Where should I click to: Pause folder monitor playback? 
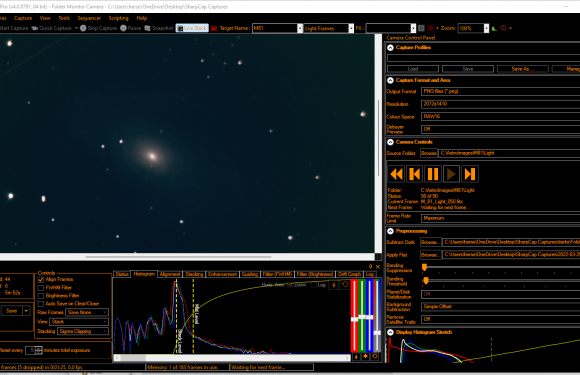(433, 174)
